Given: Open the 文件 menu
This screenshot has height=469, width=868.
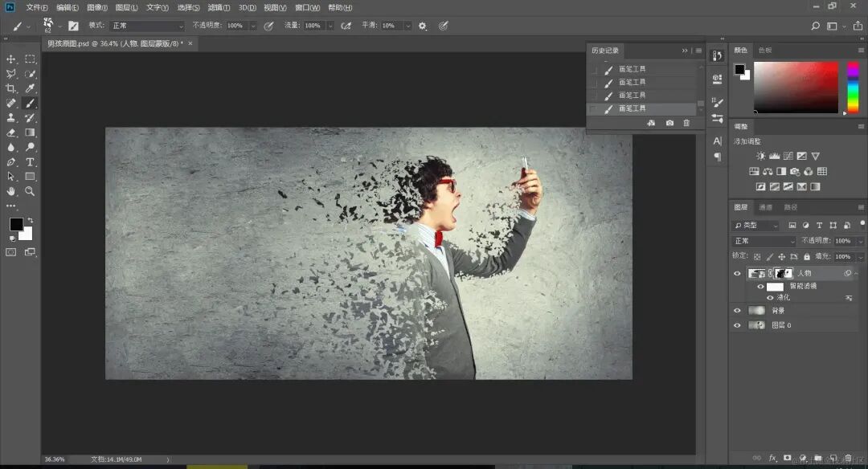Looking at the screenshot, I should [36, 8].
